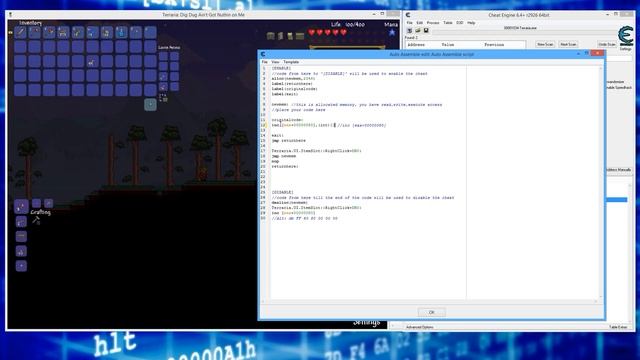The height and width of the screenshot is (360, 640).
Task: Click the hammer icon beneath Crafting label
Action: pos(36,220)
